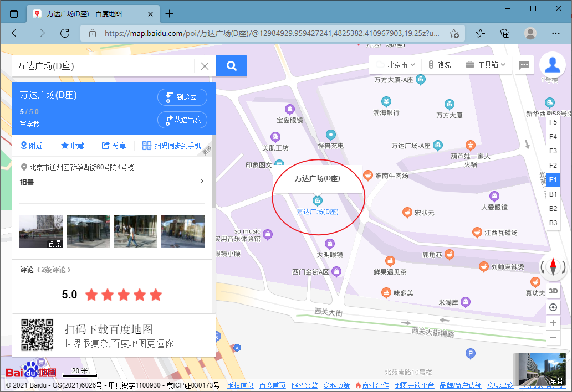
Task: Click the 江西瓦罐汤 restaurant marker
Action: [x=477, y=232]
